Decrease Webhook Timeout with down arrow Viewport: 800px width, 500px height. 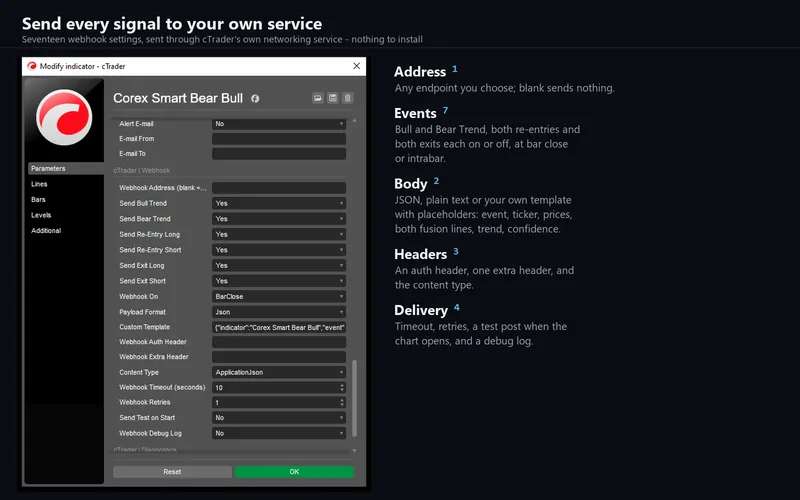tap(342, 390)
